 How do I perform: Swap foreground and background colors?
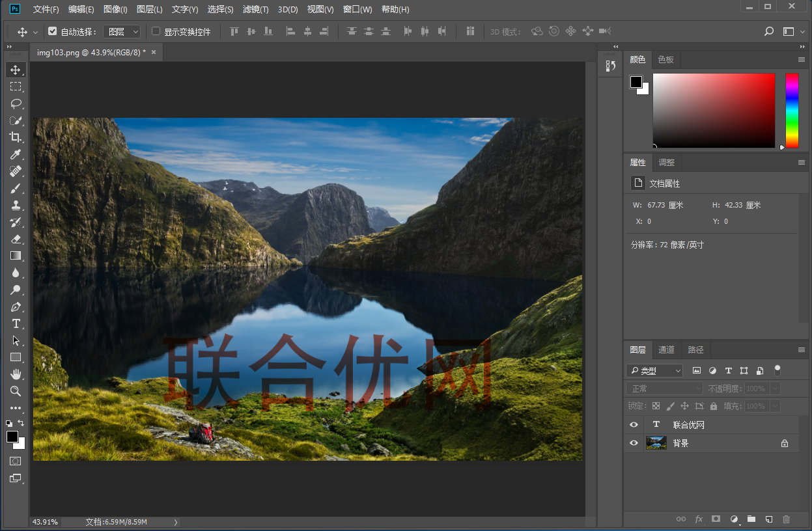coord(21,423)
